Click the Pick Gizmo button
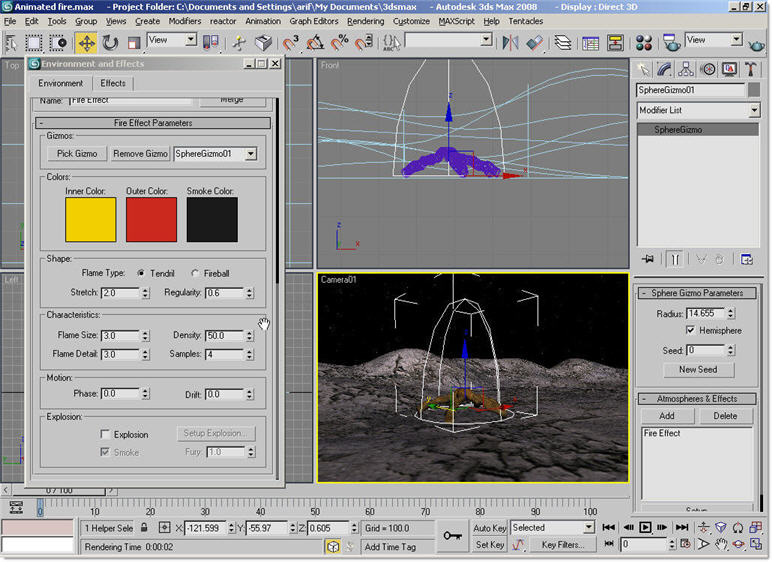This screenshot has height=562, width=772. pyautogui.click(x=77, y=154)
